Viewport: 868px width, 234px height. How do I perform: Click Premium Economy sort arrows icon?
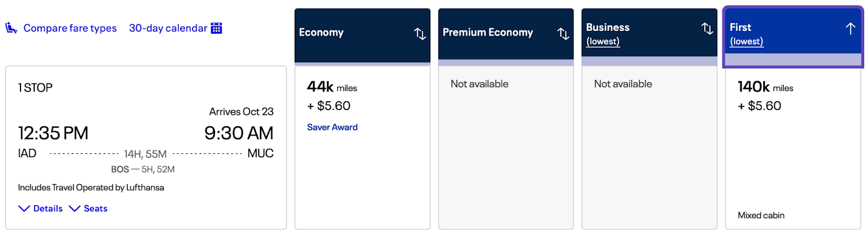click(563, 34)
